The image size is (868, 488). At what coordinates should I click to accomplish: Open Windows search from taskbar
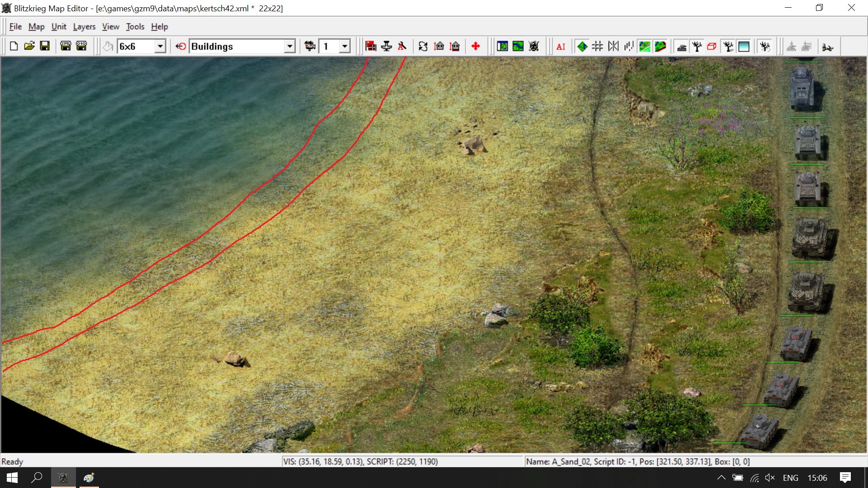37,478
